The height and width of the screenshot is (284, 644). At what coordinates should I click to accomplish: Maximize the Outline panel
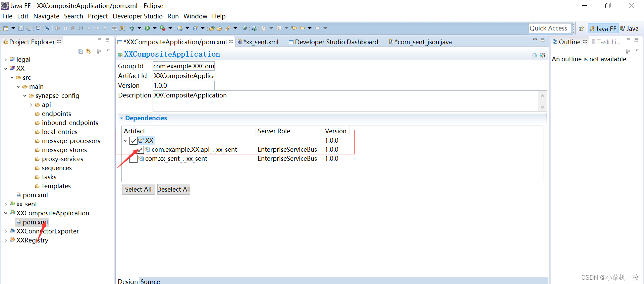point(636,40)
